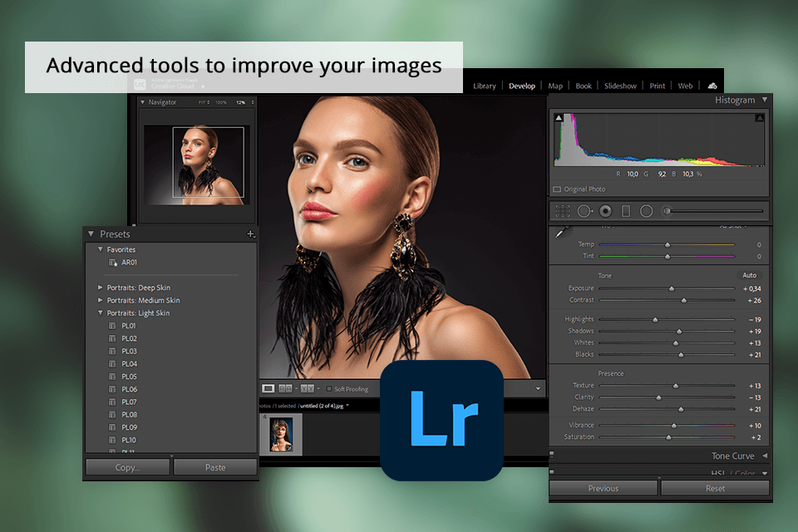Expand Portraits: Deep Skin group
This screenshot has height=532, width=798.
(x=101, y=288)
